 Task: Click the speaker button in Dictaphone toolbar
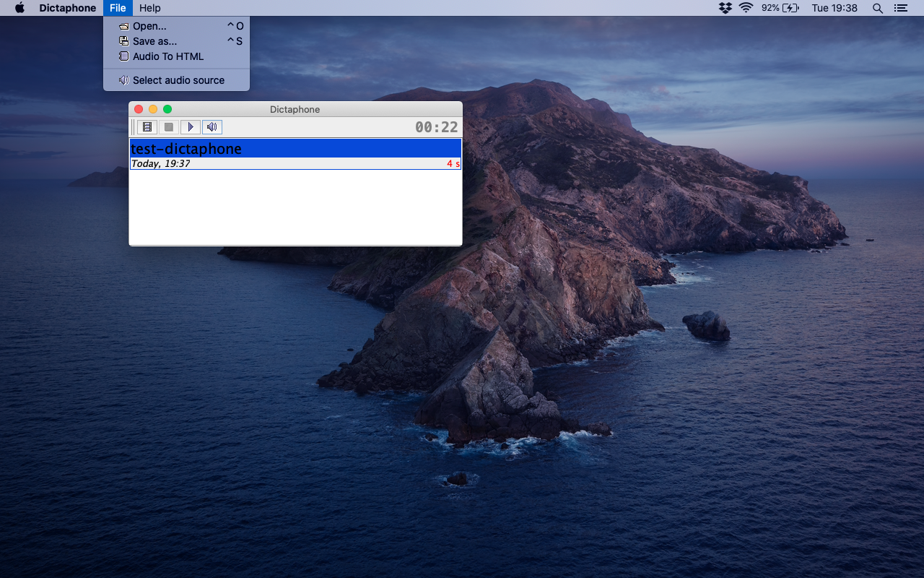pyautogui.click(x=212, y=127)
